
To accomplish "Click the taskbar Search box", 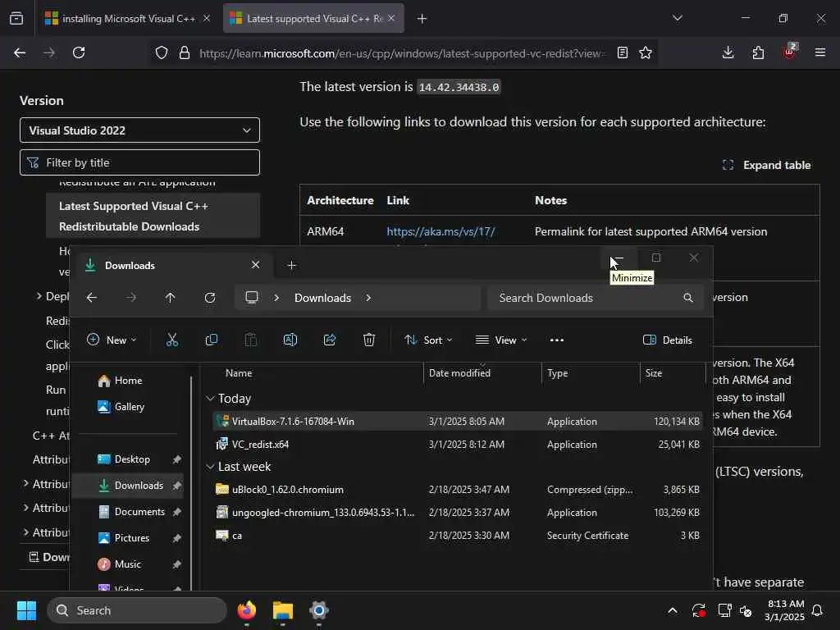I will click(x=137, y=610).
